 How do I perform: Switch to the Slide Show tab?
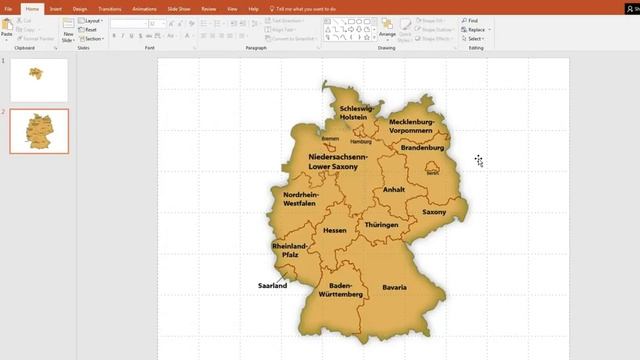click(x=179, y=9)
